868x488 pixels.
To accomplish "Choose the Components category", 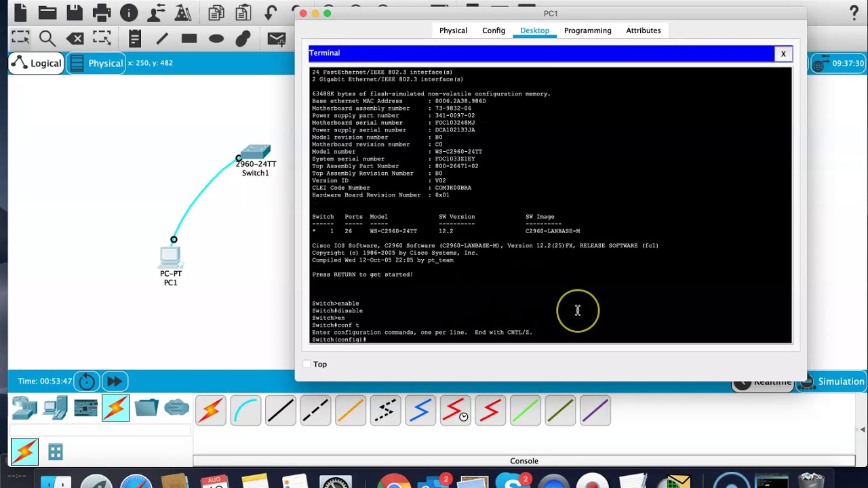I will tap(85, 408).
